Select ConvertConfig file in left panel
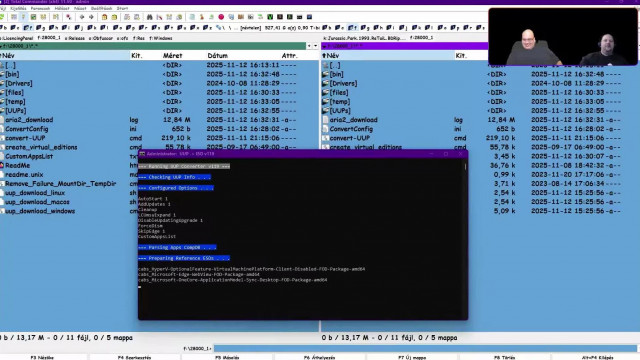 27,129
